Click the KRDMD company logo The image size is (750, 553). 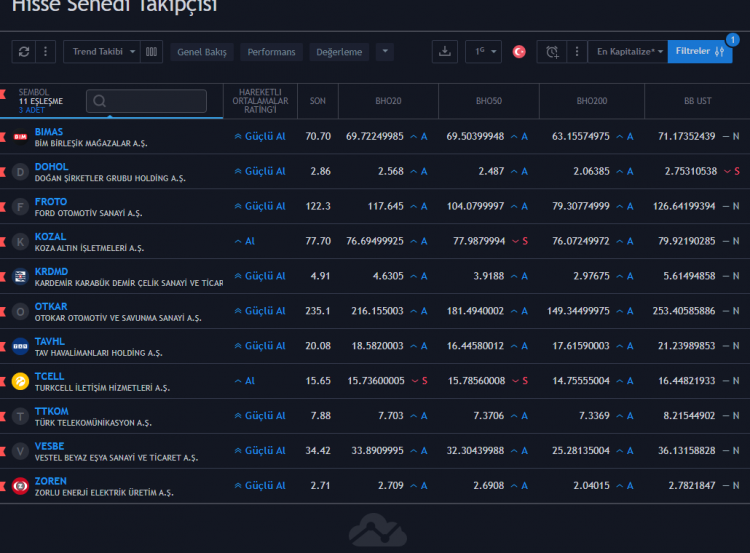(20, 276)
